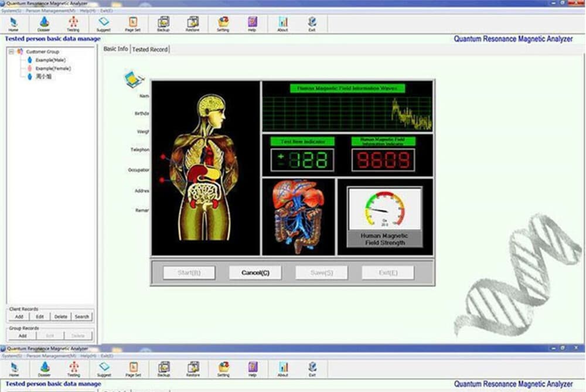Click Edit under Client Records
586x392 pixels.
[40, 316]
